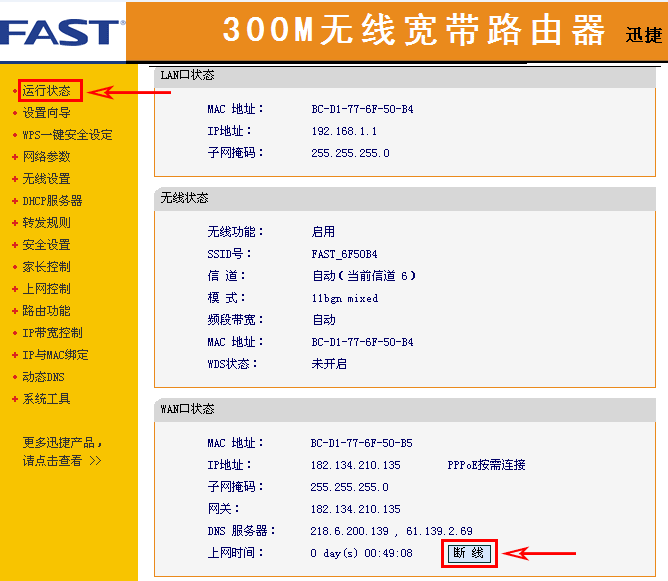Expand 网络参数 menu section

coord(47,157)
